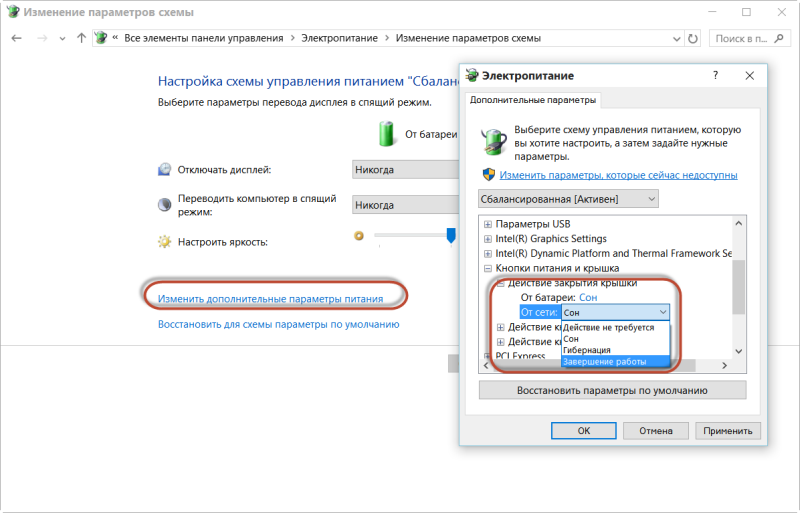800x513 pixels.
Task: Choose 'Действие не требуется' from list
Action: click(615, 328)
